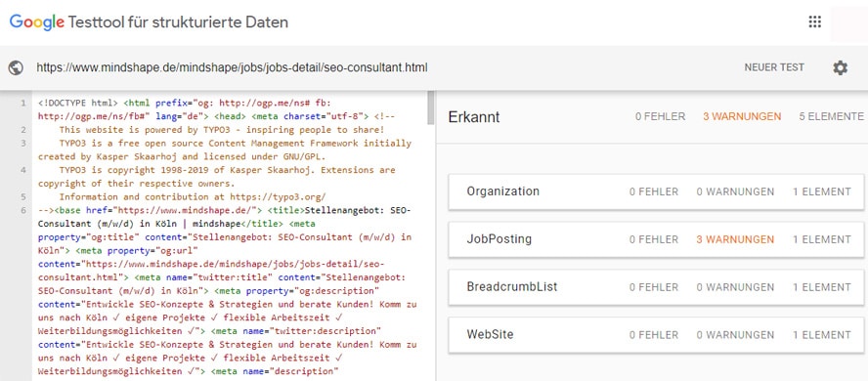Click the '<!DOCTYPE html>' code text
Screen dimensions: 868x381
[77, 103]
